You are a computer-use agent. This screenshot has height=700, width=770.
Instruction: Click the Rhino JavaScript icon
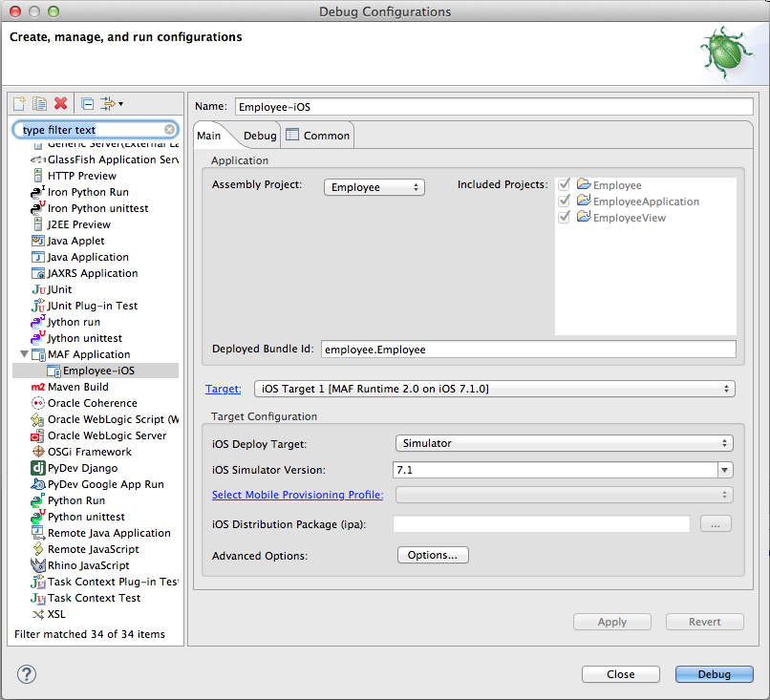38,565
